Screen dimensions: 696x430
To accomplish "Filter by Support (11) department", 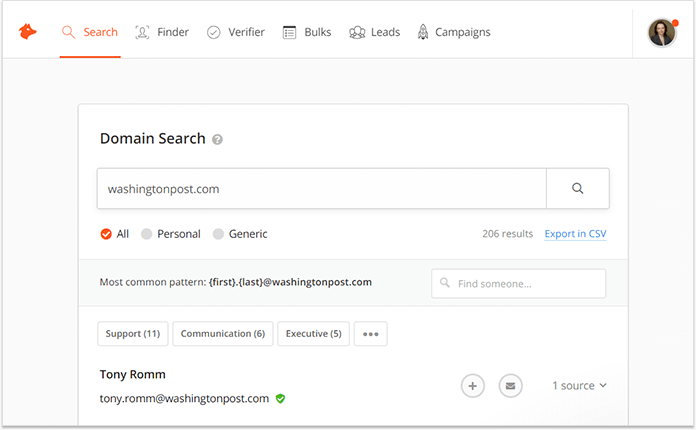I will coord(133,334).
